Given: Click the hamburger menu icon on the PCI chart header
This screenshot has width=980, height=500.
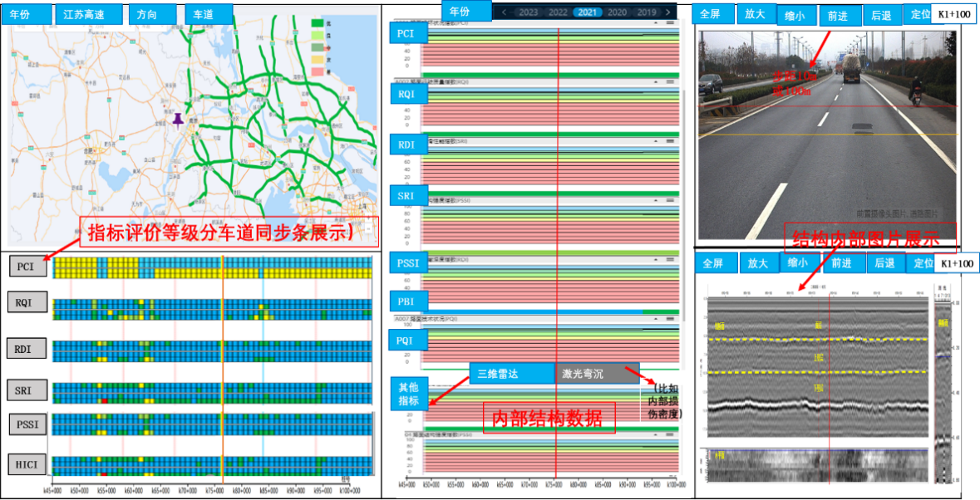Looking at the screenshot, I should point(670,24).
